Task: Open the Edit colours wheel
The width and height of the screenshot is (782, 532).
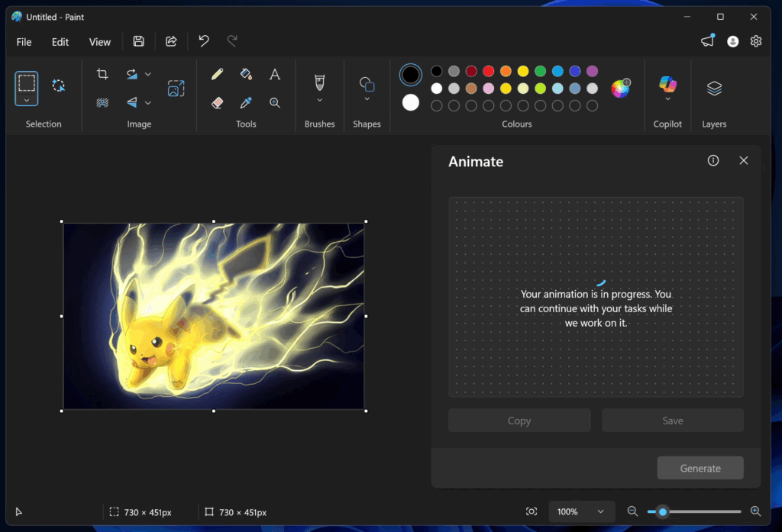Action: (x=621, y=89)
